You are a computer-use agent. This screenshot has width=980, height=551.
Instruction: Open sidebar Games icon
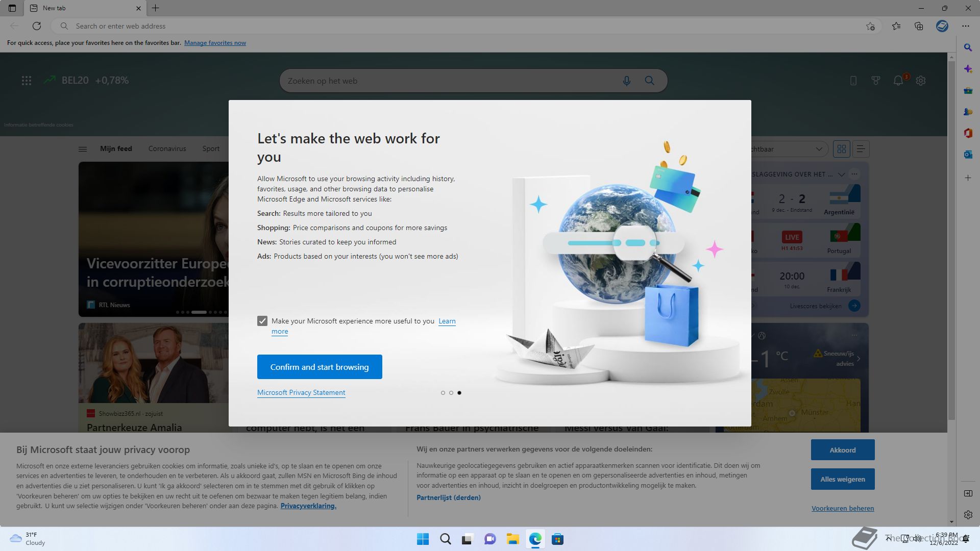click(x=968, y=112)
